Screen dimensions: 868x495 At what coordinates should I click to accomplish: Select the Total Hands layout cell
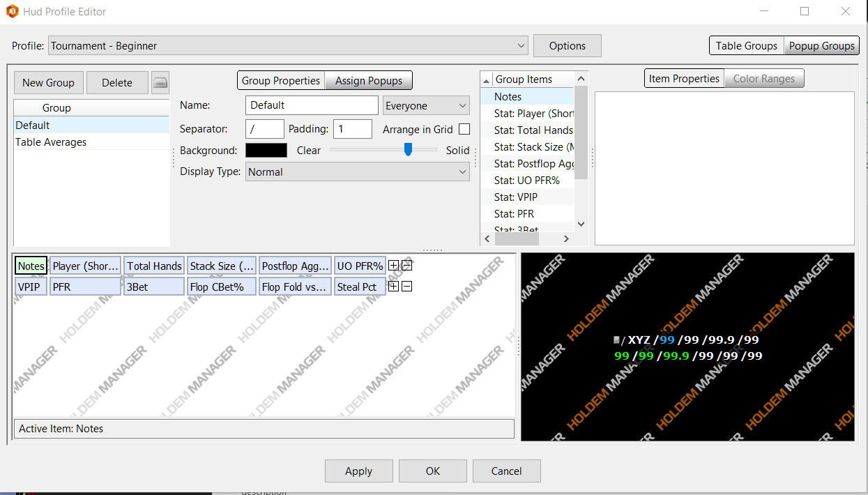pos(154,266)
